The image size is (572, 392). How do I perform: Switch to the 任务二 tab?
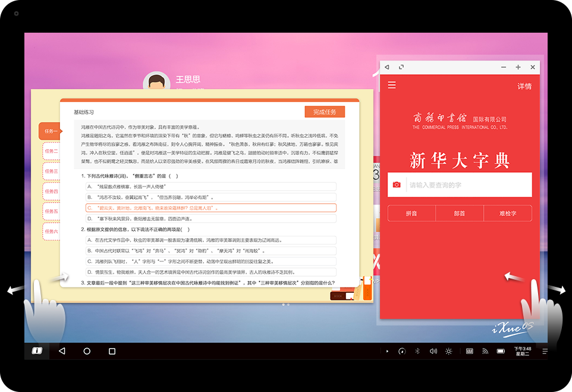(52, 151)
